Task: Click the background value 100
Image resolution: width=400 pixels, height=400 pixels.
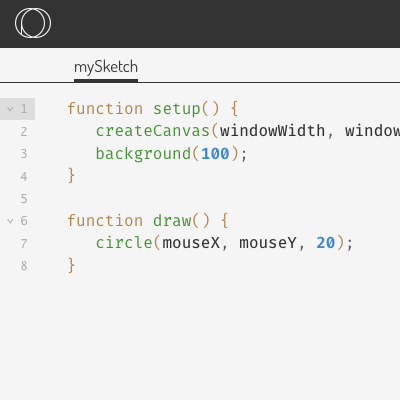Action: pyautogui.click(x=215, y=154)
